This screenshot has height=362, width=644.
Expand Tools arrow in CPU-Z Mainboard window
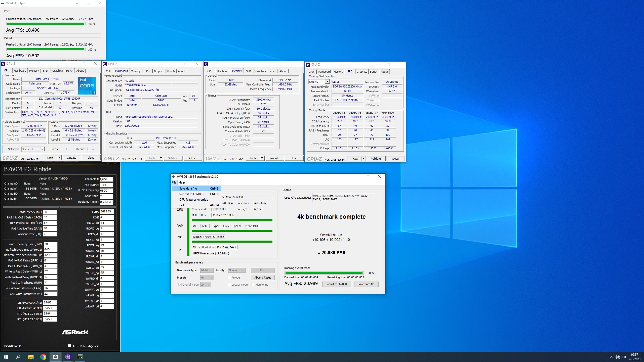[161, 158]
